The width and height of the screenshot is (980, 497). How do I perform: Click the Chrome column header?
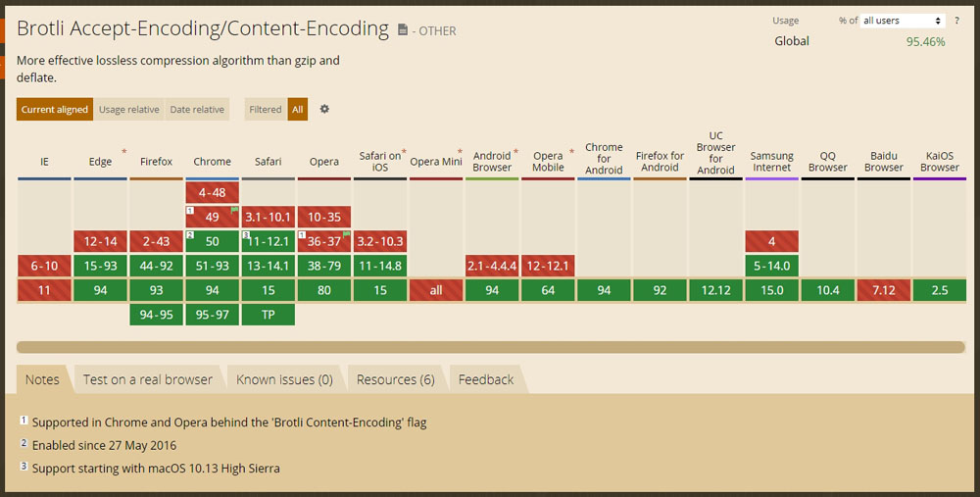coord(213,162)
